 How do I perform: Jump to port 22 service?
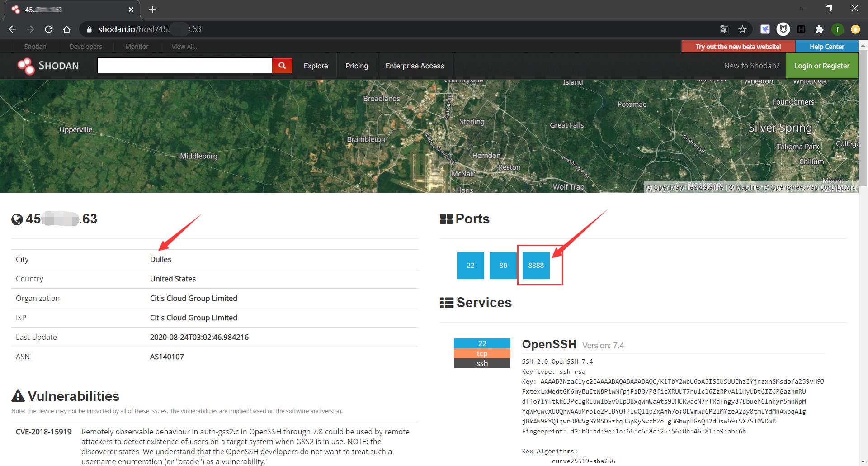[x=471, y=266]
